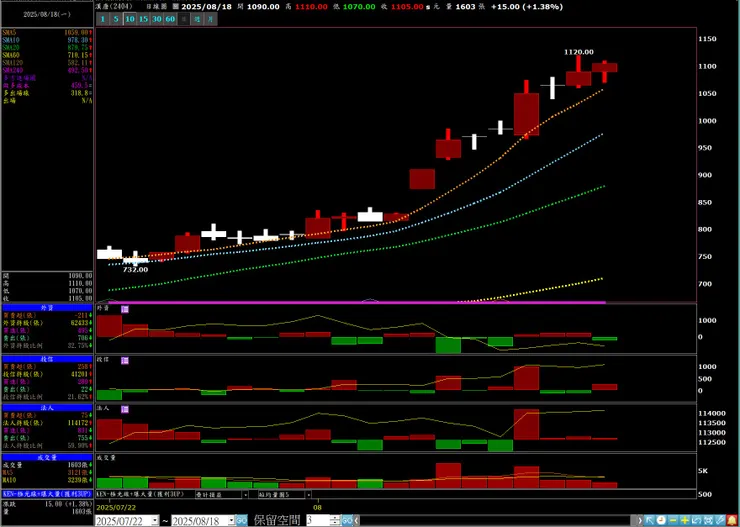Image resolution: width=740 pixels, height=527 pixels.
Task: Click GO button after the end date
Action: (x=241, y=520)
